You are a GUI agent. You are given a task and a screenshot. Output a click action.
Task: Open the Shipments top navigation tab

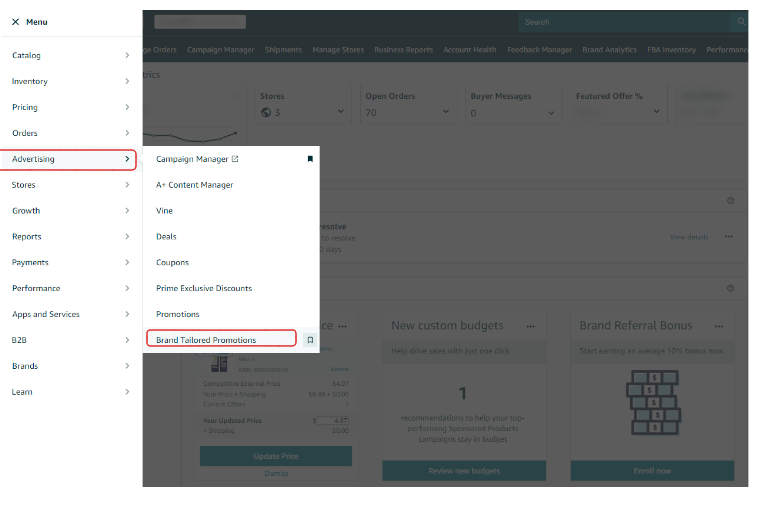(x=284, y=50)
